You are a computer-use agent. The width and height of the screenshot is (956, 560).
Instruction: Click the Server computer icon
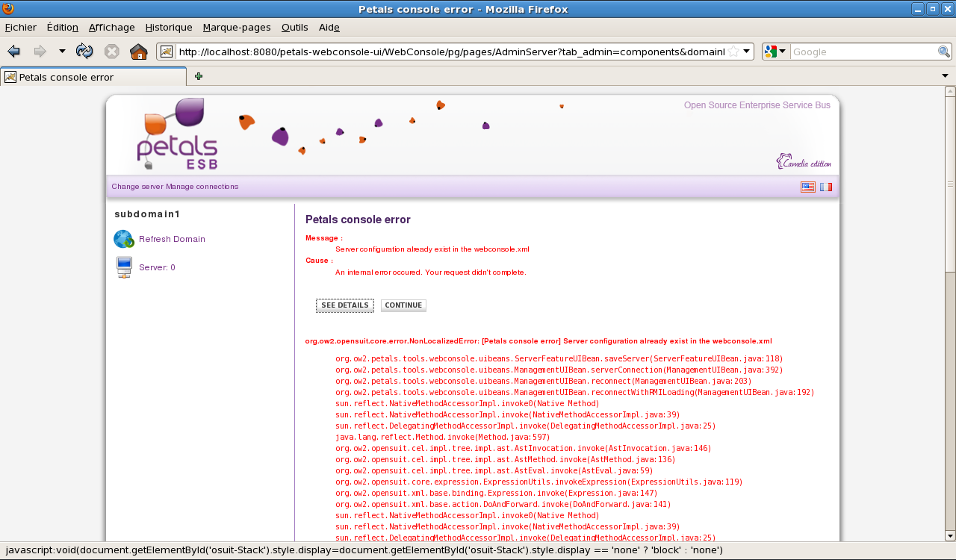point(124,267)
